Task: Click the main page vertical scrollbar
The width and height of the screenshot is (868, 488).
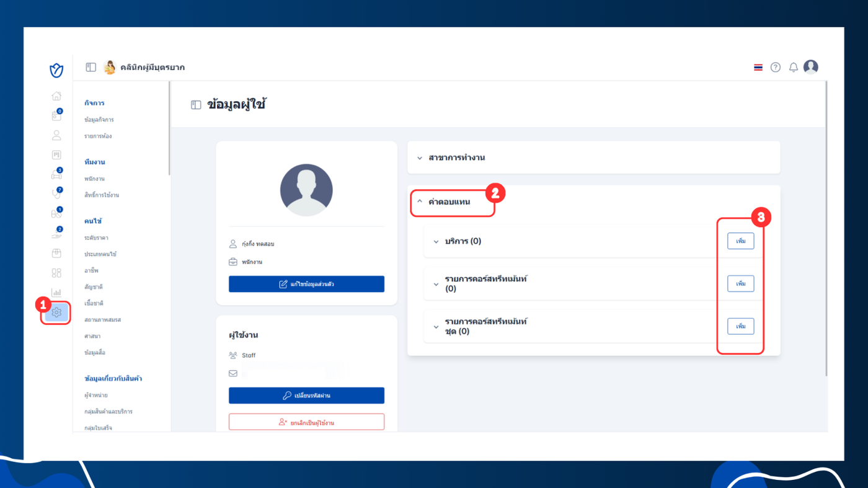Action: point(826,228)
